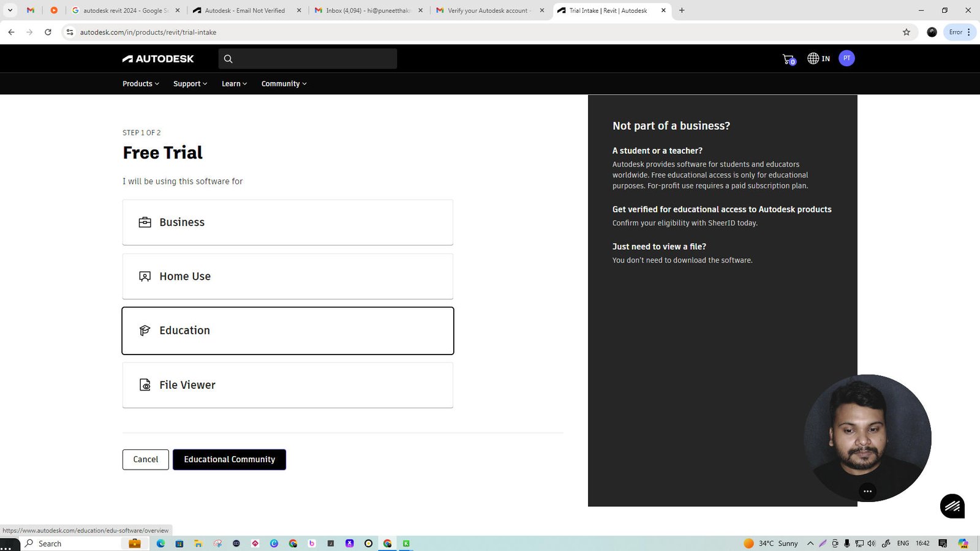Select the Education option card
This screenshot has height=551, width=980.
click(x=288, y=331)
